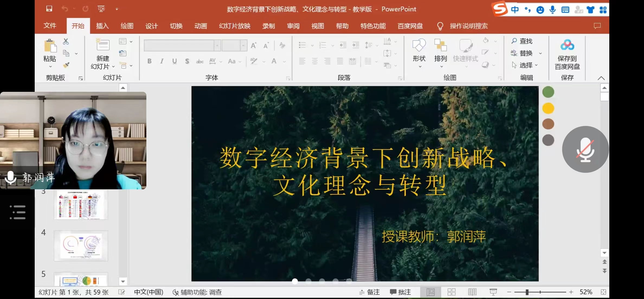Click the Cut scissors icon
Viewport: 644px width, 299px height.
point(66,41)
